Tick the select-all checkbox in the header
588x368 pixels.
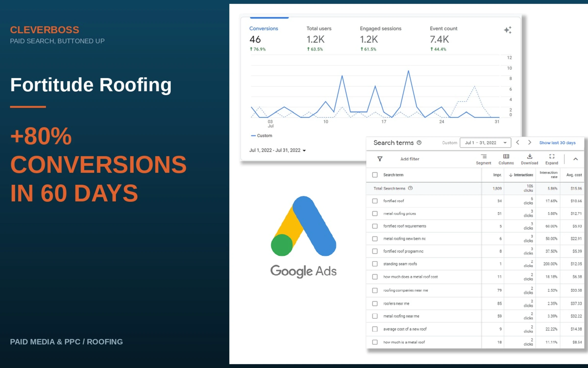point(375,175)
